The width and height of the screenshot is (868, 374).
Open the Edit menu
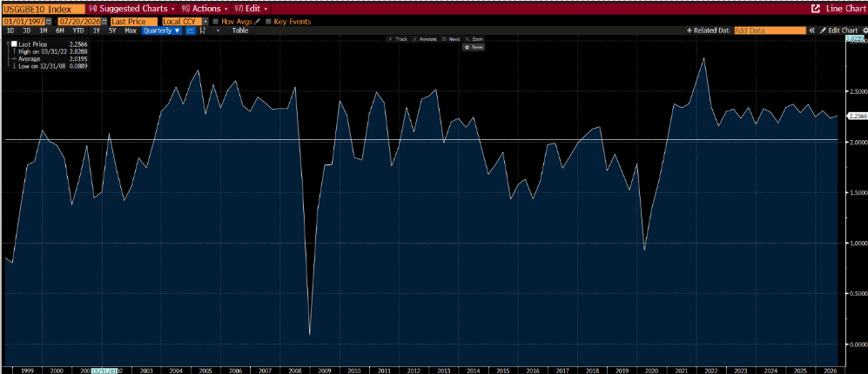(252, 9)
